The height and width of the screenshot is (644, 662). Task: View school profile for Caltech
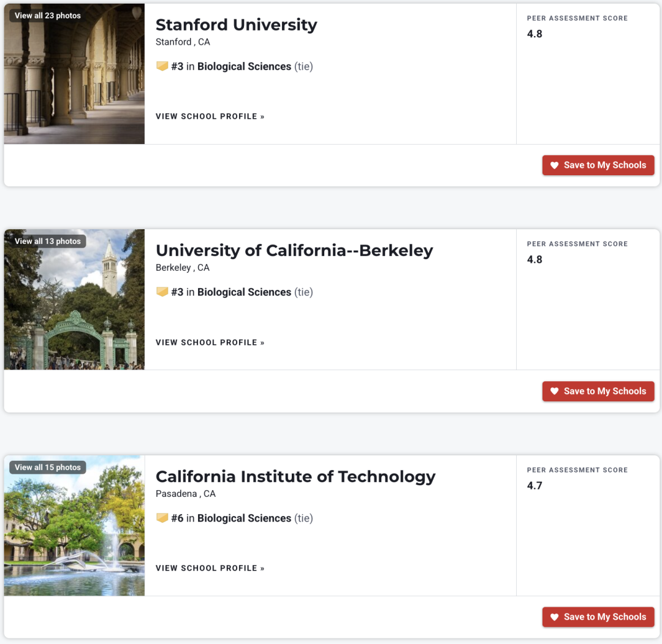pyautogui.click(x=210, y=568)
